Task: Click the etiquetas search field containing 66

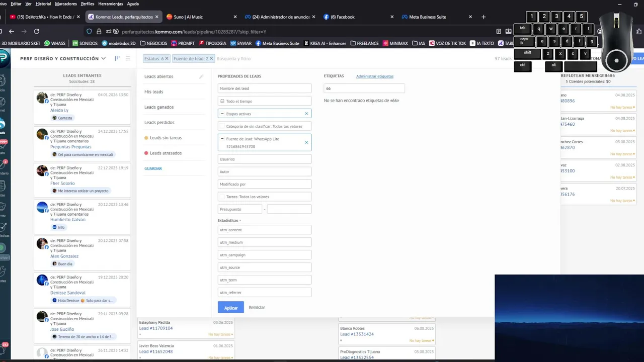Action: click(364, 88)
